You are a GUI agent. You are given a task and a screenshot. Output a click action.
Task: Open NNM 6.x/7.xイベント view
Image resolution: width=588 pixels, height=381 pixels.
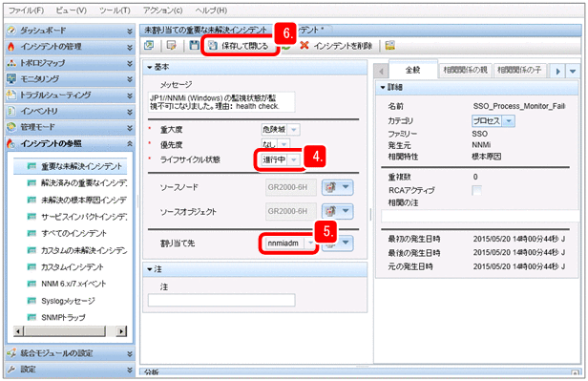click(67, 284)
